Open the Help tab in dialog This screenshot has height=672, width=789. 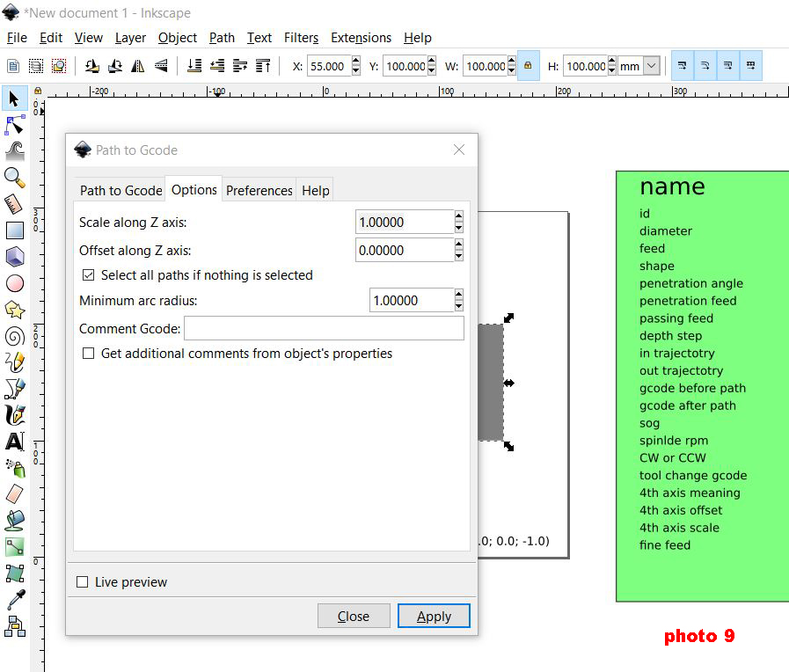[x=316, y=191]
